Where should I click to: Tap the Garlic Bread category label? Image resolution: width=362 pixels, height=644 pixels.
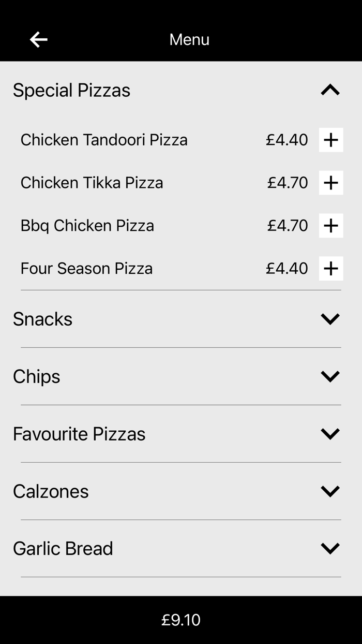(x=63, y=548)
